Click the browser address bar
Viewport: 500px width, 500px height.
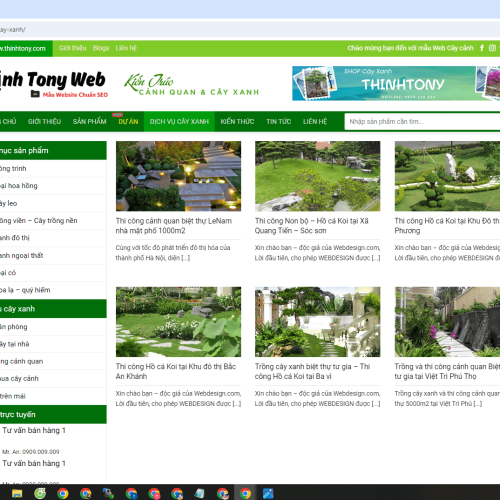point(250,30)
